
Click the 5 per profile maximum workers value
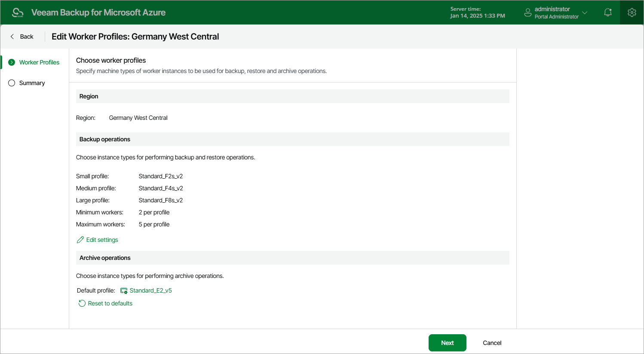coord(154,224)
